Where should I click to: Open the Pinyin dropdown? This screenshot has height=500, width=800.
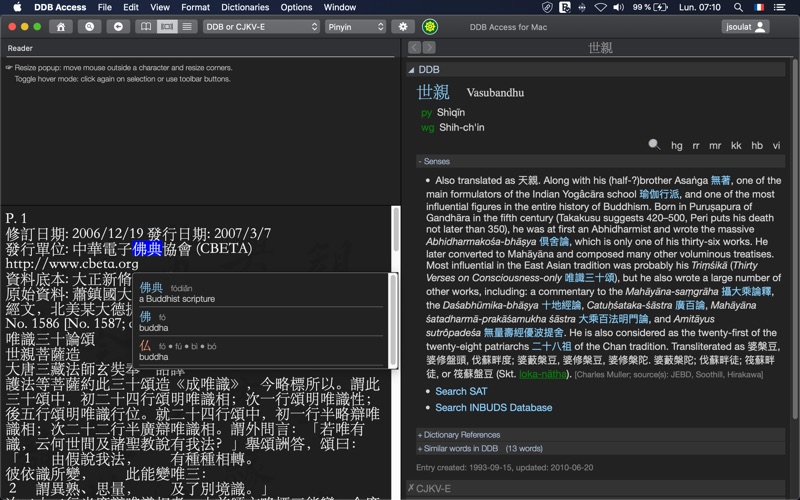tap(355, 27)
